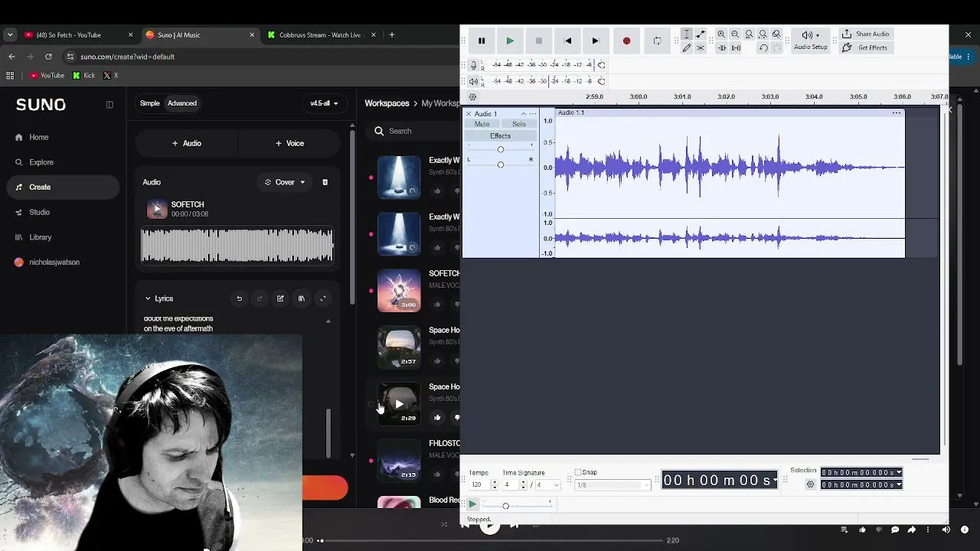Click the green Play button in Audacity's transport toolbar
Image resolution: width=980 pixels, height=551 pixels.
510,41
